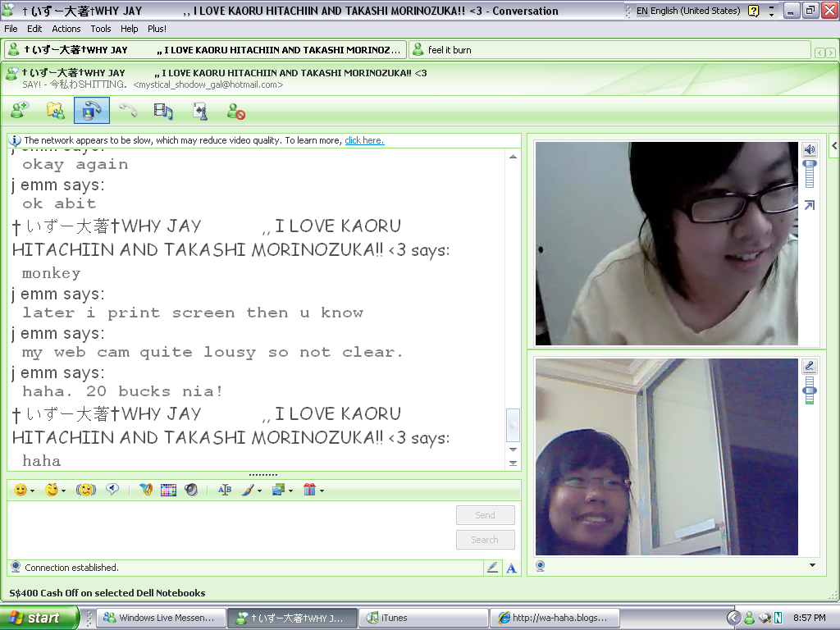Open the Start menu
This screenshot has width=840, height=630.
[x=39, y=618]
